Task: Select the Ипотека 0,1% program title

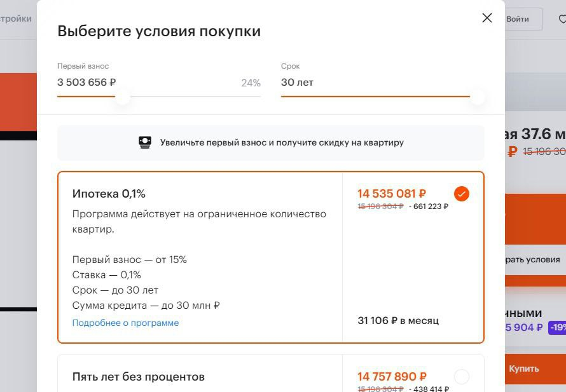Action: (x=109, y=194)
